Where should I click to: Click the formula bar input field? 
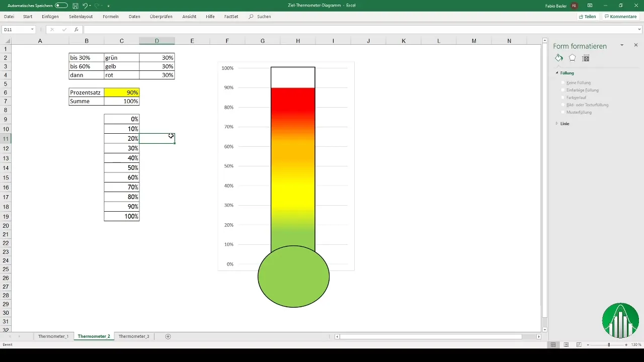pyautogui.click(x=359, y=30)
